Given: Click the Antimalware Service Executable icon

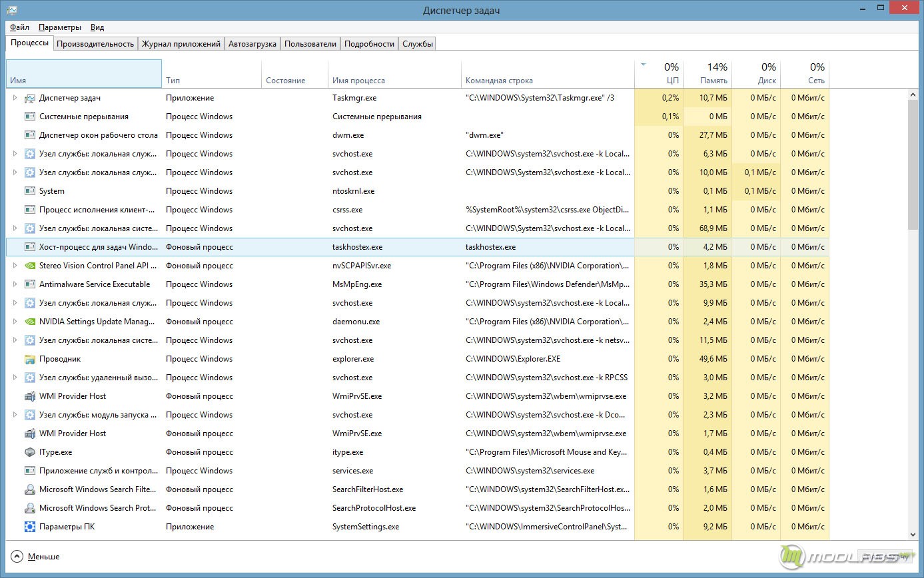Looking at the screenshot, I should pyautogui.click(x=30, y=284).
